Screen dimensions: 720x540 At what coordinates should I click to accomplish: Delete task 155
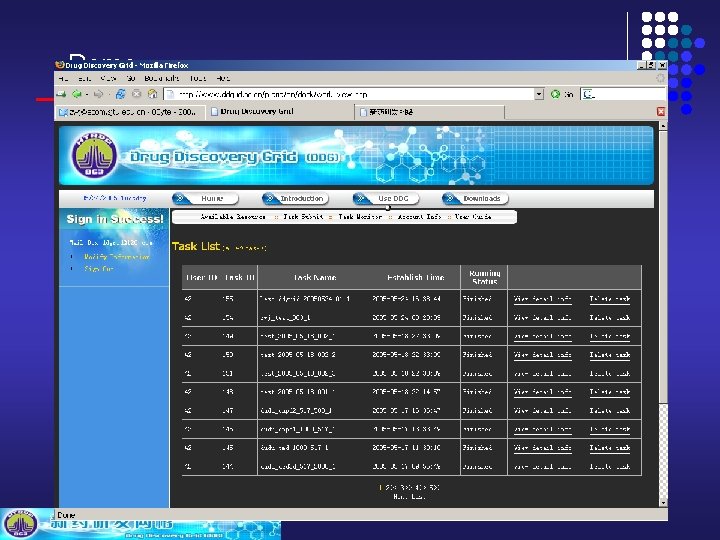click(x=610, y=299)
